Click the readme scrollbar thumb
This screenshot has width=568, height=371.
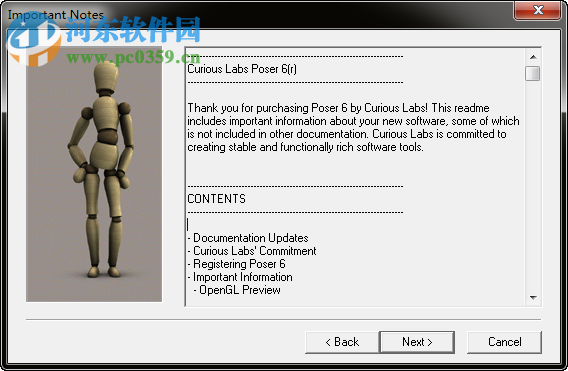[533, 73]
